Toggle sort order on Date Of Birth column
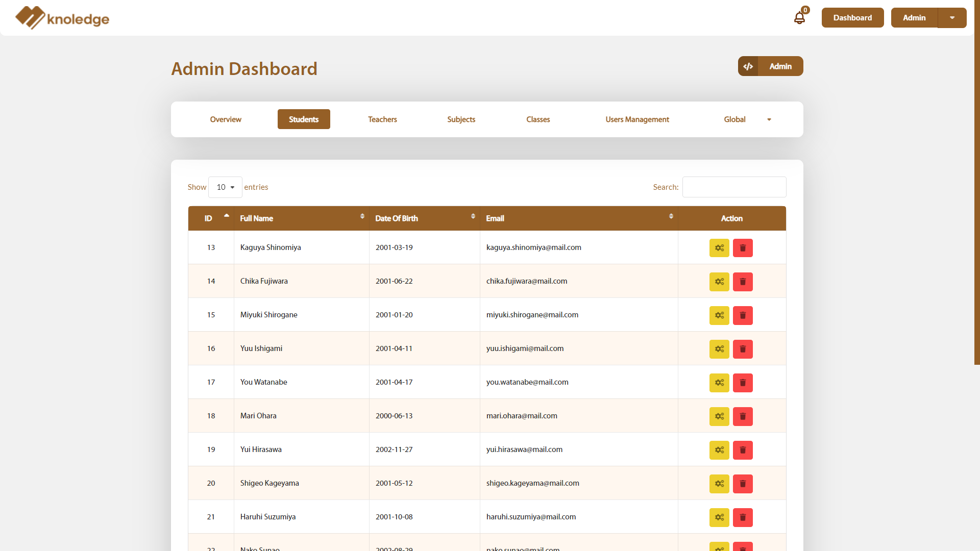The width and height of the screenshot is (980, 551). [473, 218]
